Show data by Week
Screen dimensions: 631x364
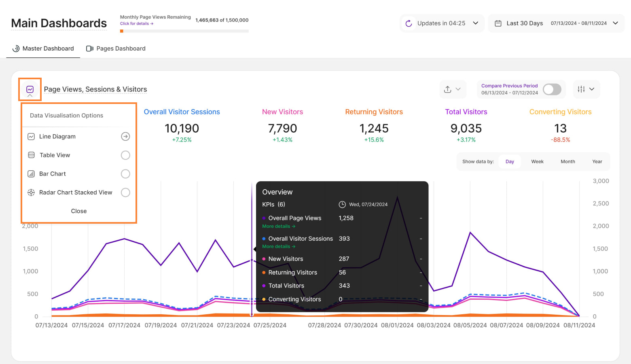point(537,162)
